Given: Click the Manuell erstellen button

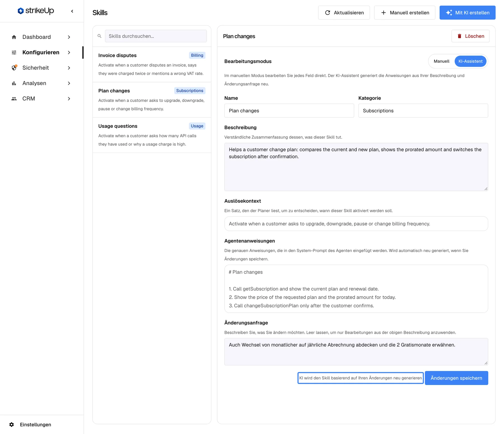Looking at the screenshot, I should click(x=405, y=13).
